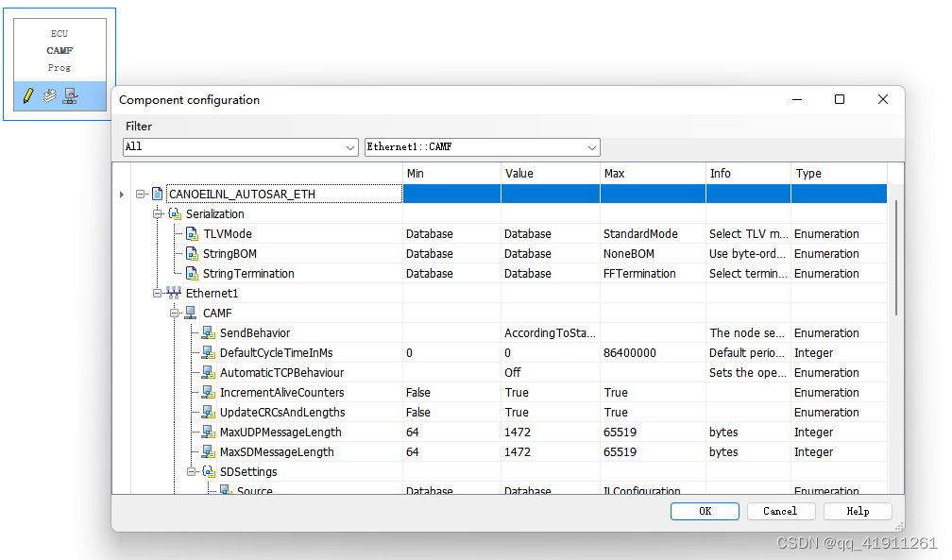952x560 pixels.
Task: Click the Min column header
Action: pyautogui.click(x=451, y=174)
